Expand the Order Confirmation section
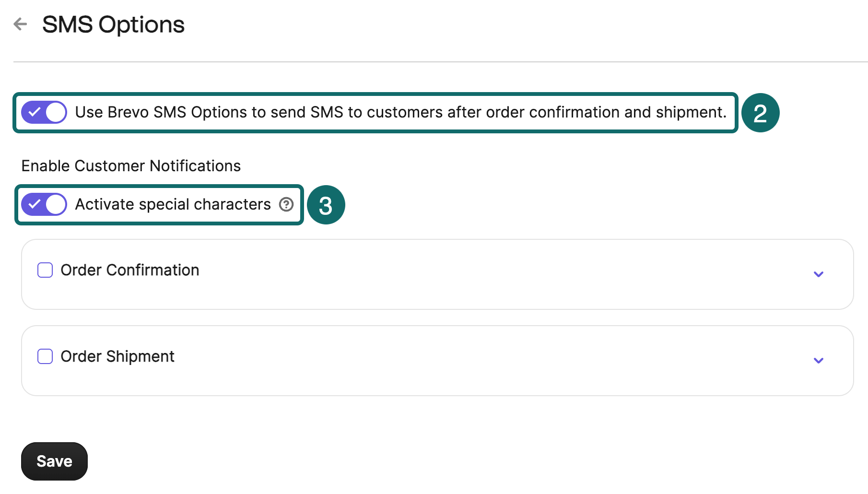 (x=818, y=274)
